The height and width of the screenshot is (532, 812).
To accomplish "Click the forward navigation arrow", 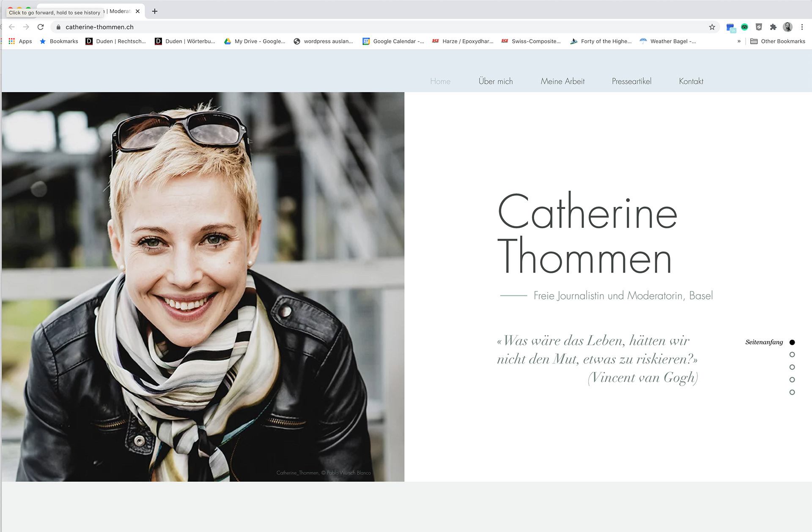I will pyautogui.click(x=26, y=27).
